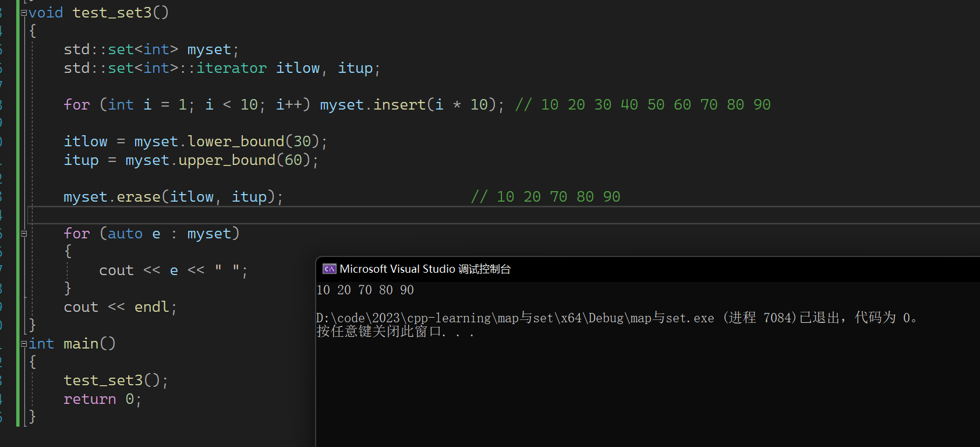Click insert call in the for loop

point(399,105)
